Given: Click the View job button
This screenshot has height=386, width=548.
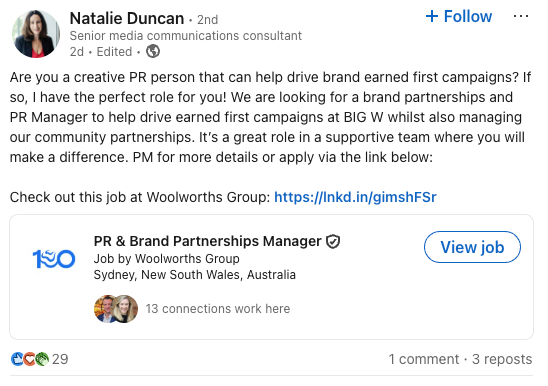Looking at the screenshot, I should [472, 247].
